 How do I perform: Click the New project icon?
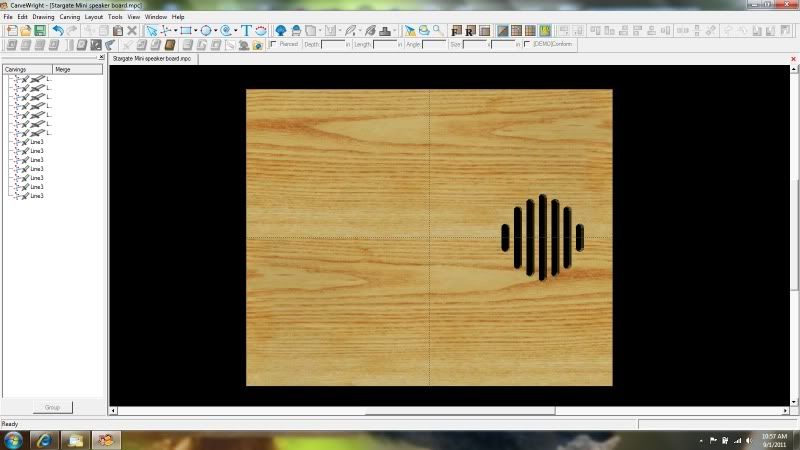(12, 31)
